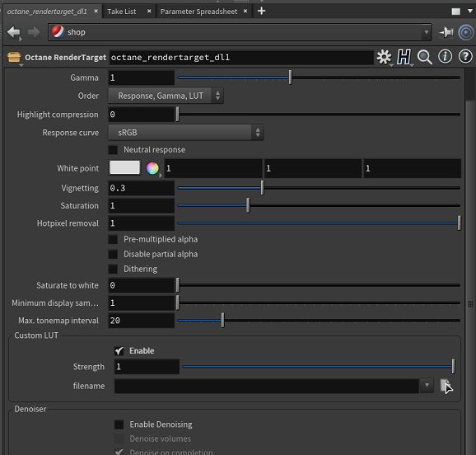Viewport: 476px width, 455px height.
Task: Close the Parameter Spreadsheet tab
Action: click(245, 11)
